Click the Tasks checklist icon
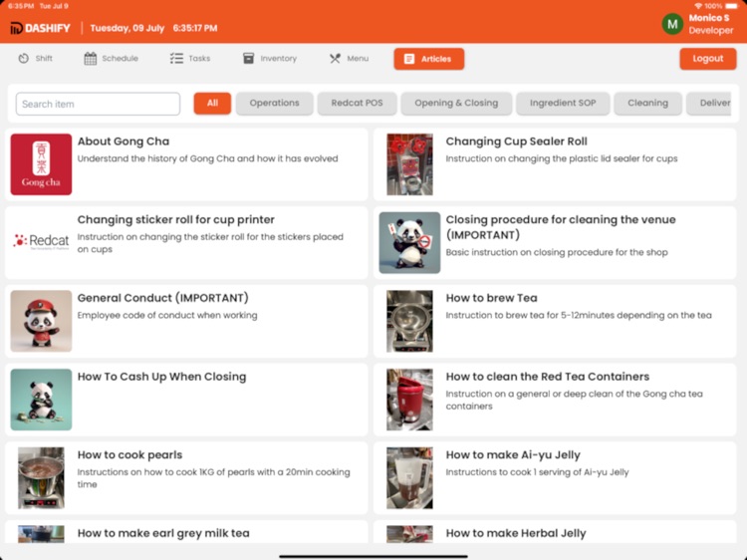The height and width of the screenshot is (560, 747). click(x=176, y=58)
